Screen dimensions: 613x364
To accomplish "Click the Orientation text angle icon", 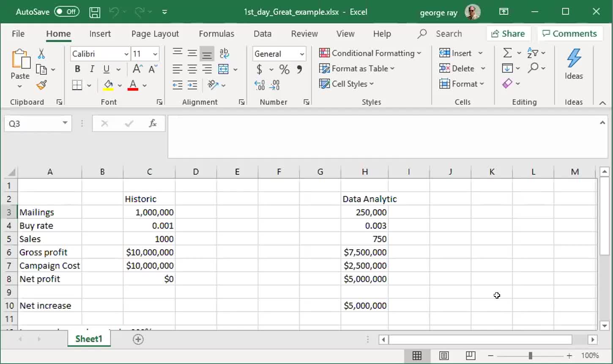I will click(x=213, y=85).
